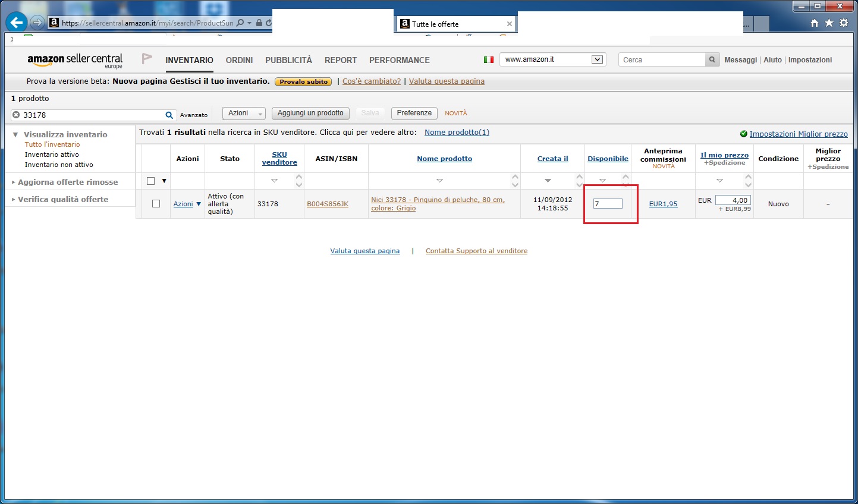The height and width of the screenshot is (504, 858).
Task: Open the select-all dropdown arrow in filter row
Action: pos(164,181)
